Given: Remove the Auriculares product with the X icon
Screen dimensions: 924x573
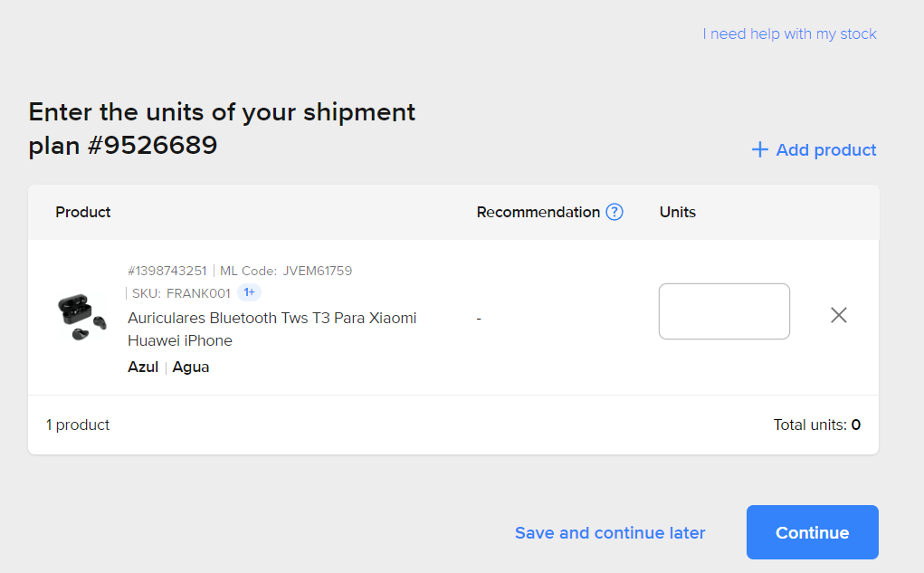Looking at the screenshot, I should coord(839,315).
